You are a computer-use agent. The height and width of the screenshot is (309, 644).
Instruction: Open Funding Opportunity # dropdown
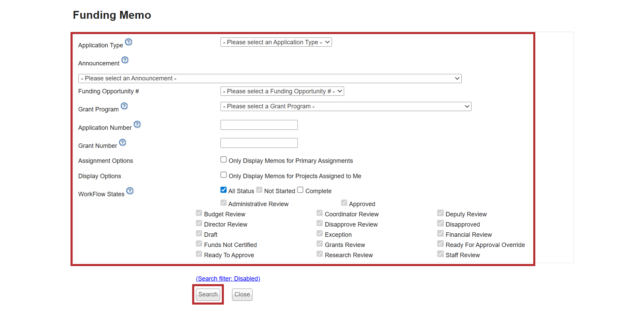point(282,91)
